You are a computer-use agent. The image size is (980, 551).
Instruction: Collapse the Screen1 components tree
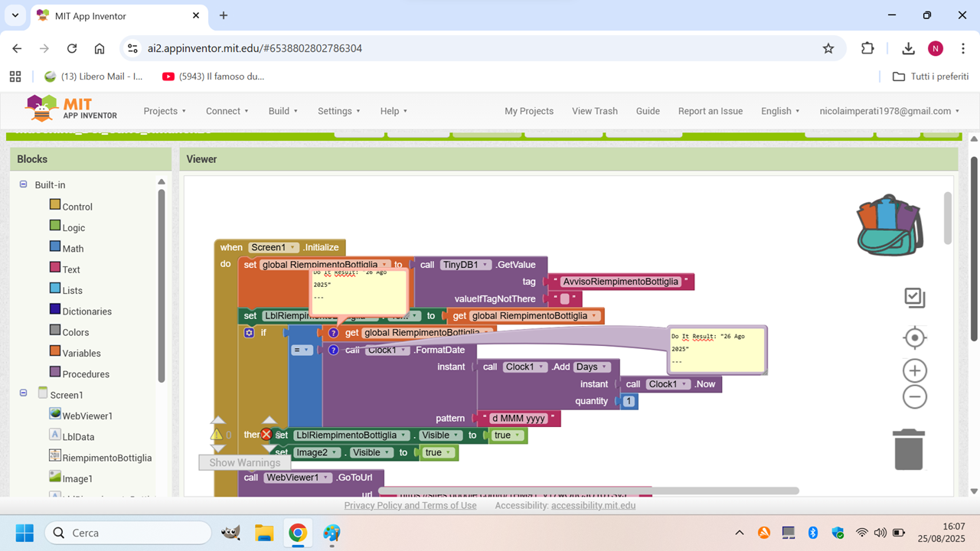(x=23, y=393)
